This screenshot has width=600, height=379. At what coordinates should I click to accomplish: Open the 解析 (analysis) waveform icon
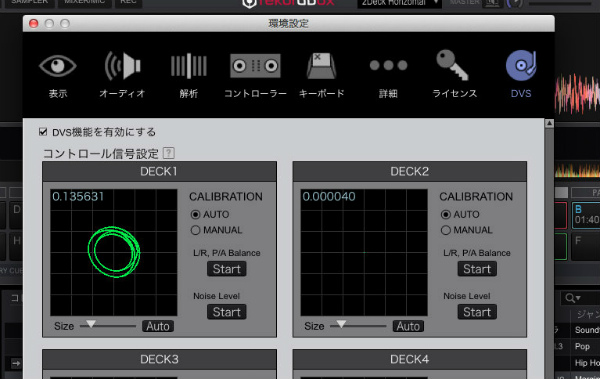click(189, 66)
